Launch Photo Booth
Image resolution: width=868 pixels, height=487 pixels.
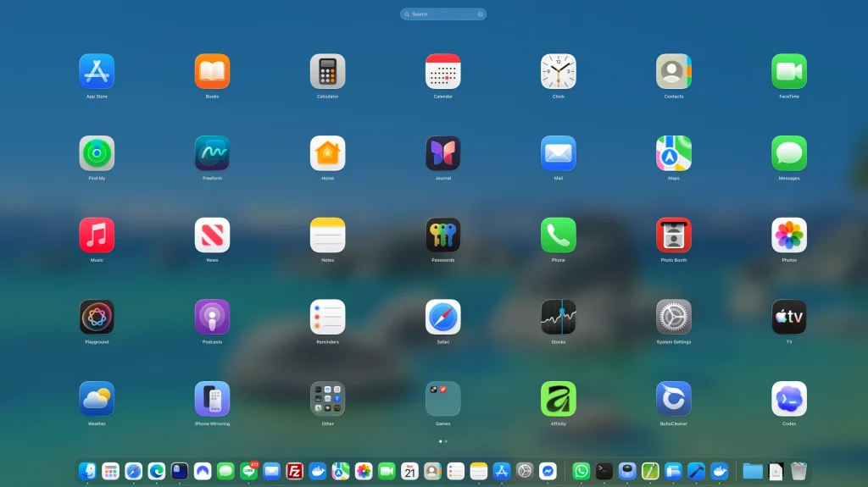[x=674, y=235]
